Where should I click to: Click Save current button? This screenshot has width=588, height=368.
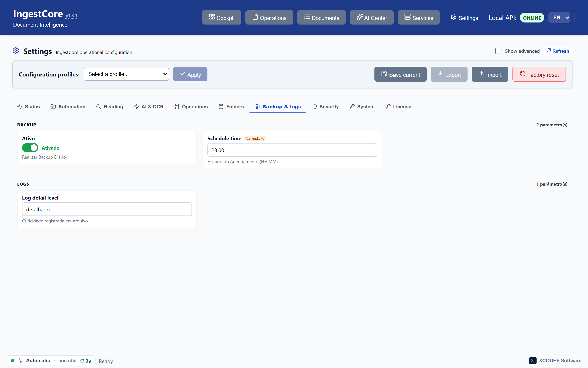tap(400, 74)
